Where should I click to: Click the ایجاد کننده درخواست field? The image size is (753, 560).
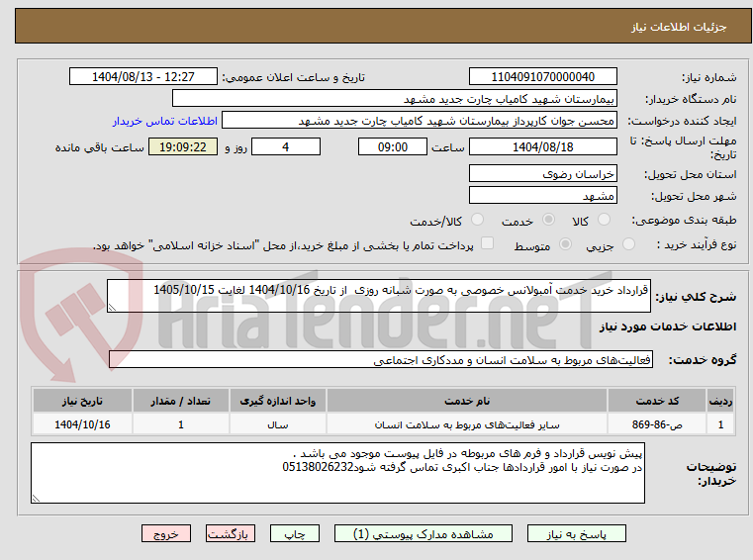pos(419,121)
